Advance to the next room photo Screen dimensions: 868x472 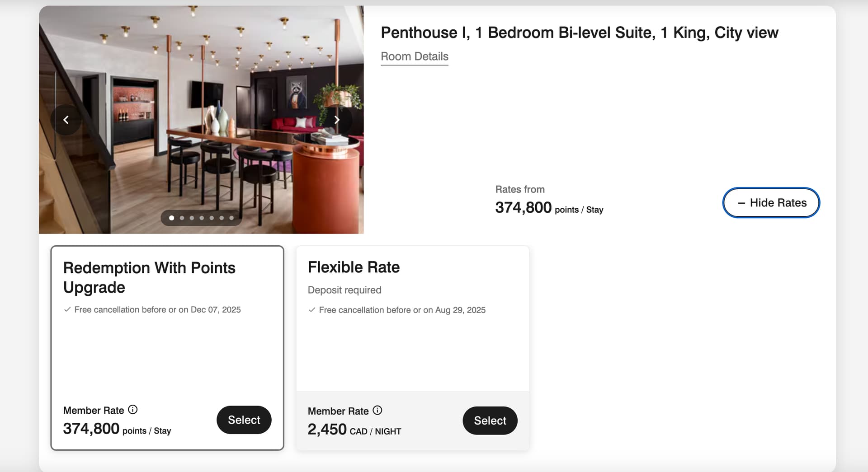[x=336, y=120]
